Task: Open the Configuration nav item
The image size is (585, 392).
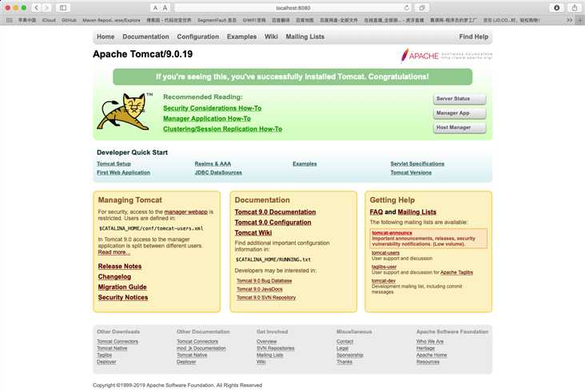Action: [197, 37]
